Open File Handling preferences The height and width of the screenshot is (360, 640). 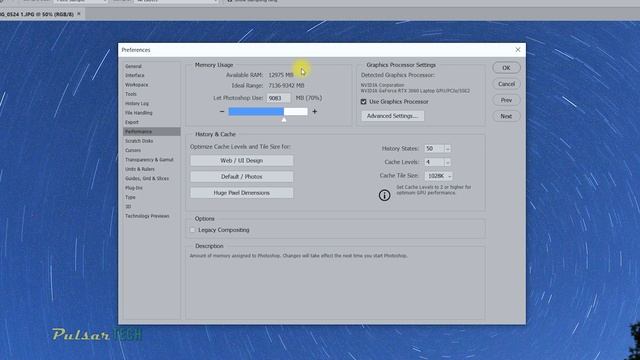[x=138, y=113]
